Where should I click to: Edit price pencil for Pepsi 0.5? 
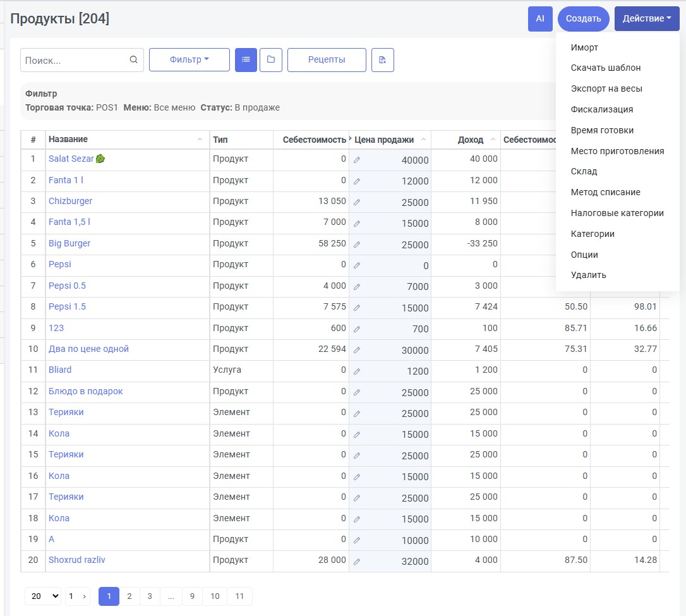tap(357, 287)
